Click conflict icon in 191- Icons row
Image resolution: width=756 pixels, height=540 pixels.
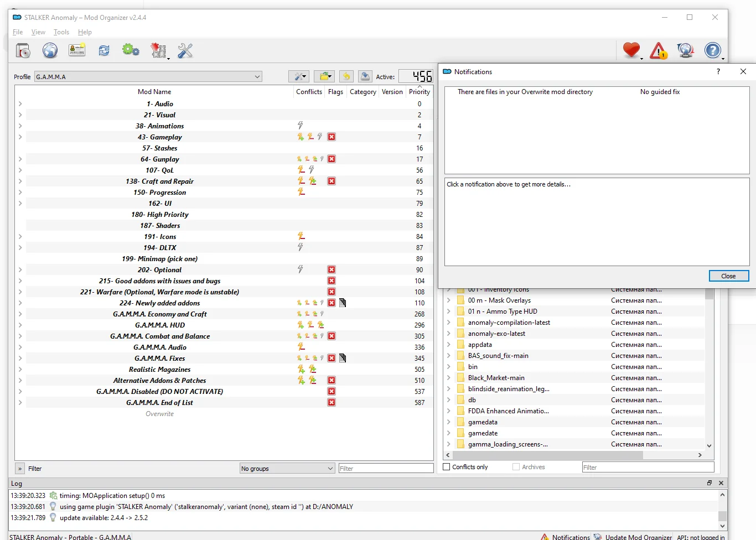pyautogui.click(x=301, y=236)
